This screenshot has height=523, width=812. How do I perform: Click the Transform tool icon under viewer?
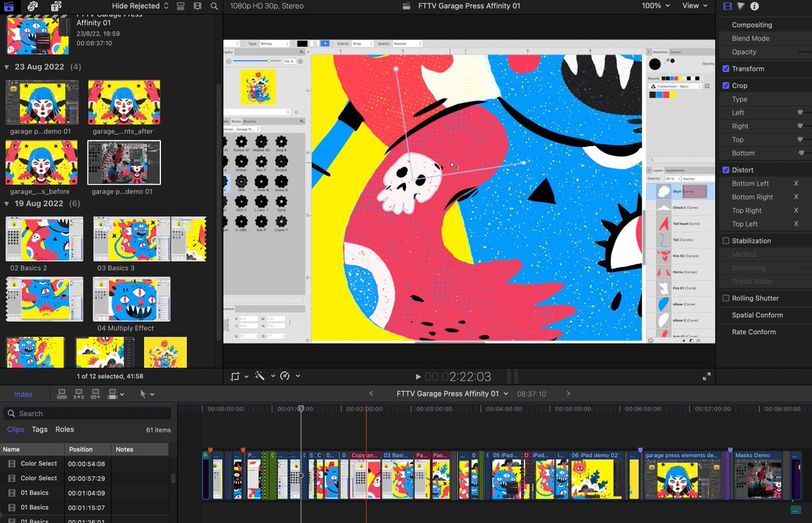235,376
